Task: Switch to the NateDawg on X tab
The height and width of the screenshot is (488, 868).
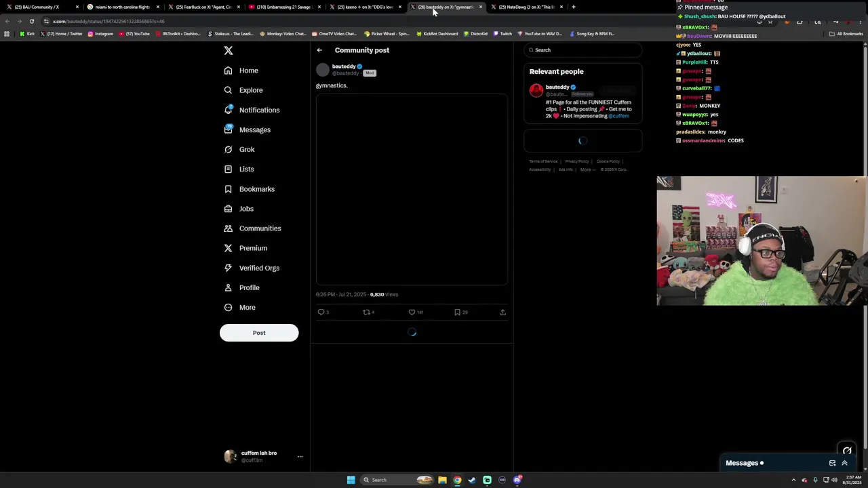Action: [x=527, y=7]
